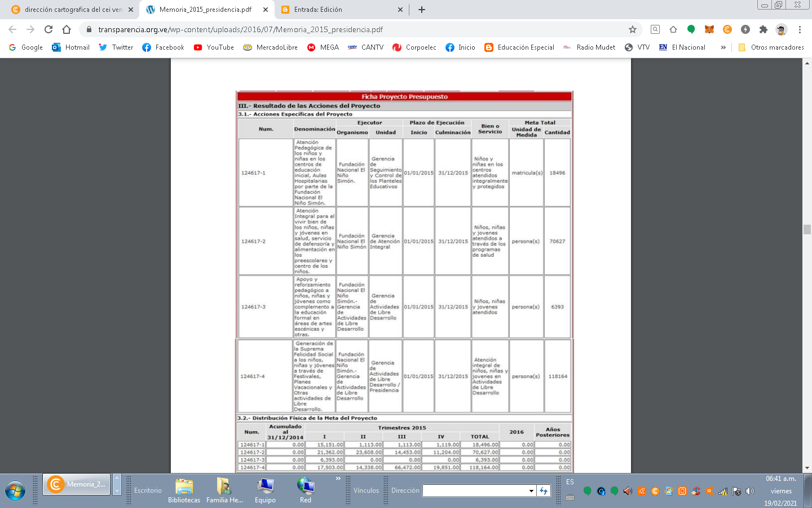Viewport: 812px width, 508px height.
Task: Close the 'Entrada: Edición' tab
Action: click(400, 10)
